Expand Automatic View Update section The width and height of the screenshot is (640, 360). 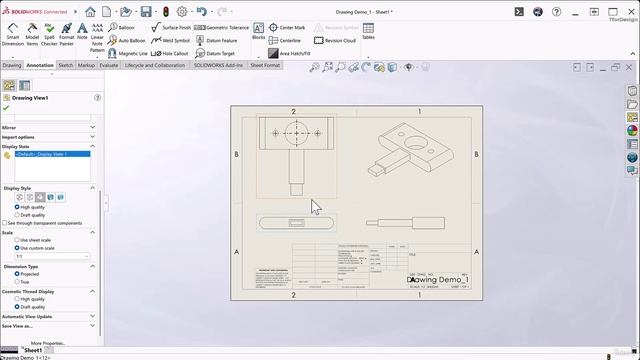click(93, 316)
